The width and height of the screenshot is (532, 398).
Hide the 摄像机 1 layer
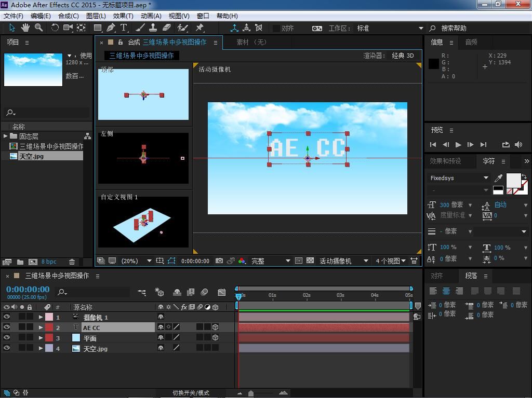(x=6, y=317)
